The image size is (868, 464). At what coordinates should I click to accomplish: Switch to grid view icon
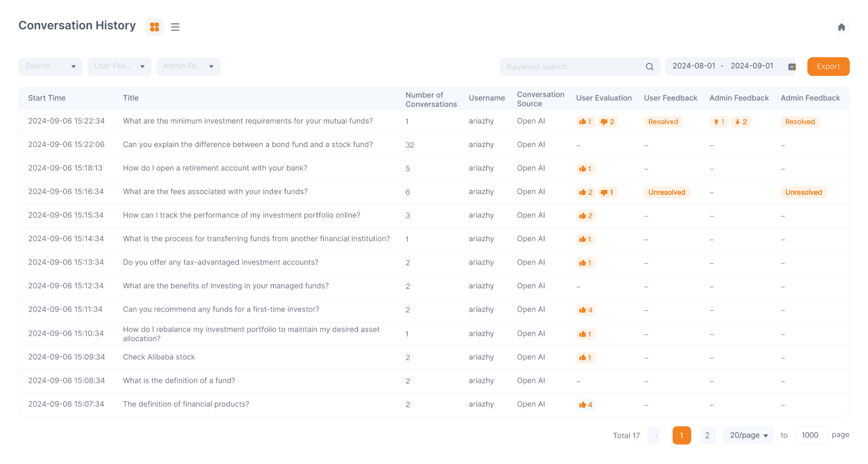155,27
